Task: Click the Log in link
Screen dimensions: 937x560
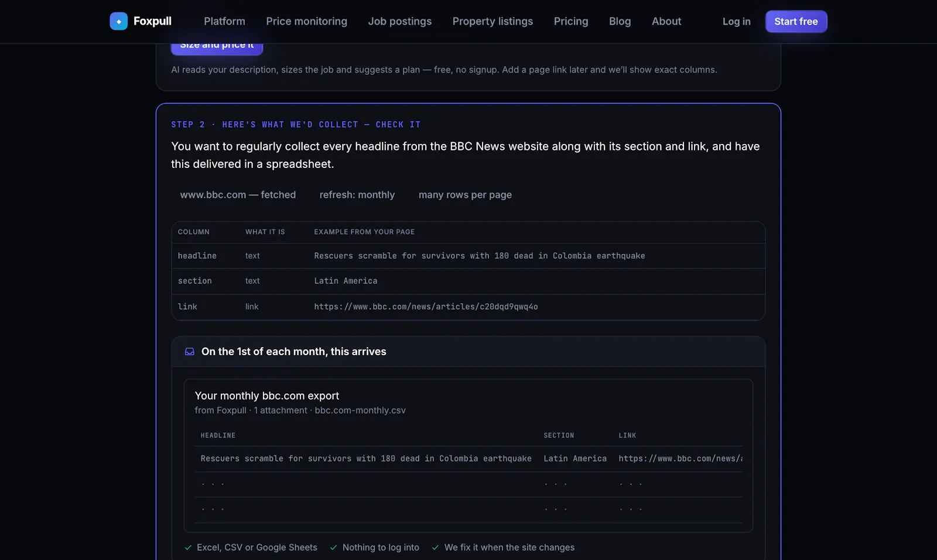Action: (x=736, y=21)
